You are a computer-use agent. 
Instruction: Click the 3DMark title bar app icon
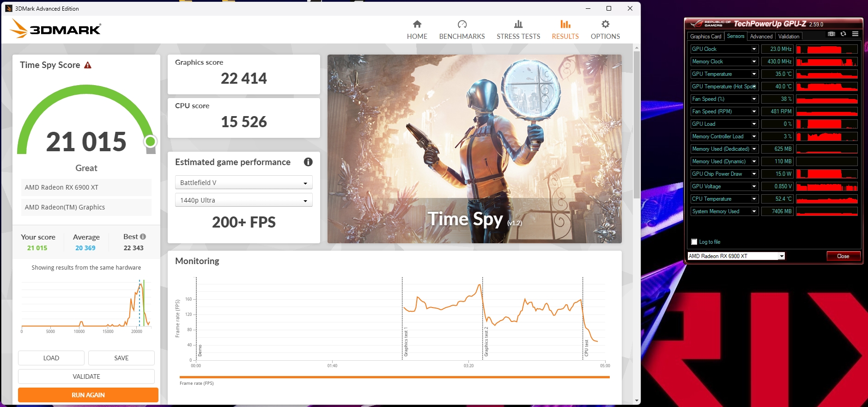(9, 8)
